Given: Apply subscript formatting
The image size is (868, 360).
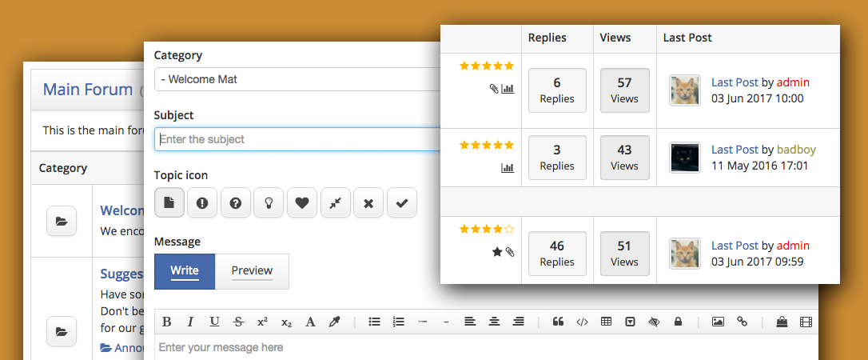Looking at the screenshot, I should point(286,322).
